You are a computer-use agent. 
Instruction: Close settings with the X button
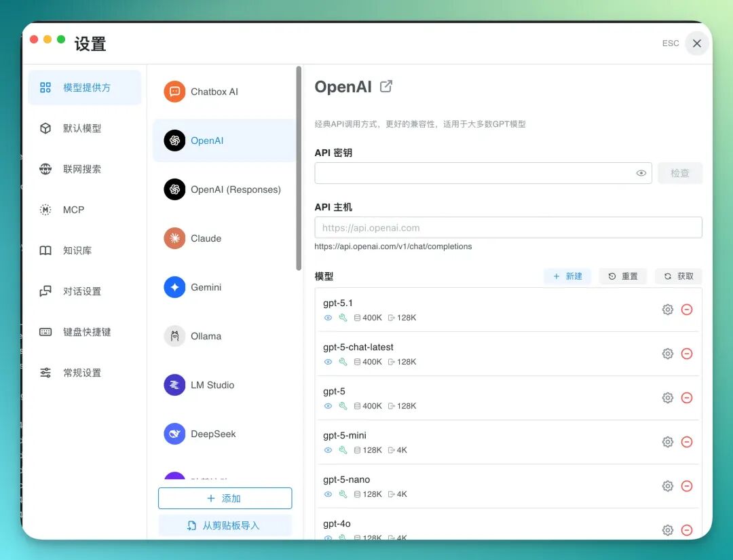click(697, 43)
